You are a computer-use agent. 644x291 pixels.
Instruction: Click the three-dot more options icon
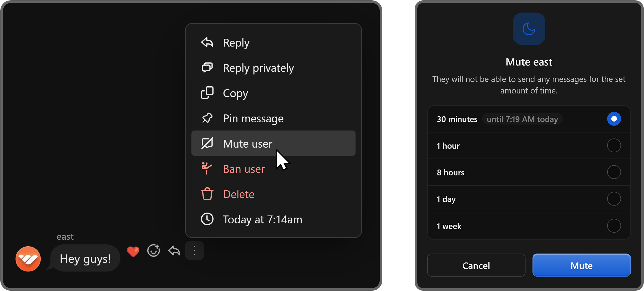click(x=194, y=250)
